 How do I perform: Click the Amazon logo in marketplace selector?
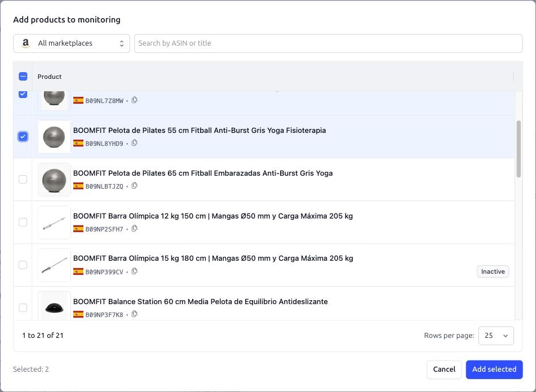(25, 43)
